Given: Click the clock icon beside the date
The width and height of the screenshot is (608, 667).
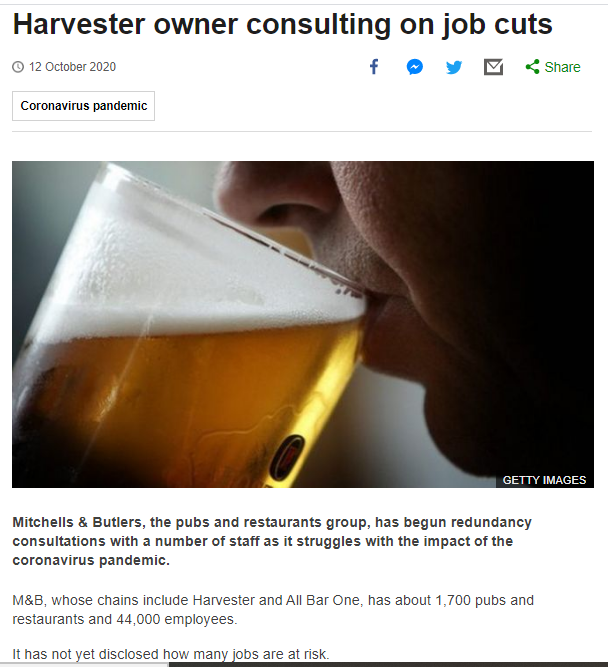Looking at the screenshot, I should (x=18, y=67).
